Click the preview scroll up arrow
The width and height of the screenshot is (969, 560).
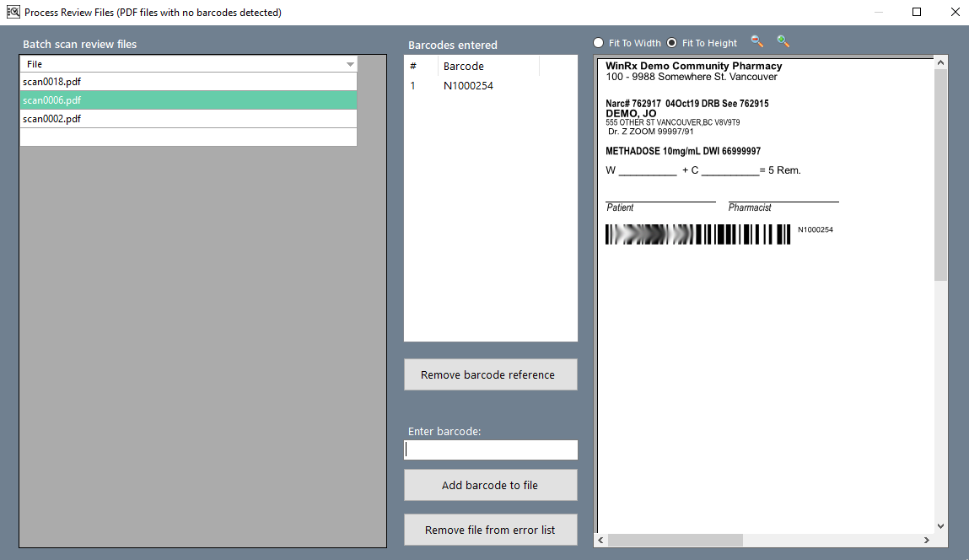point(940,62)
